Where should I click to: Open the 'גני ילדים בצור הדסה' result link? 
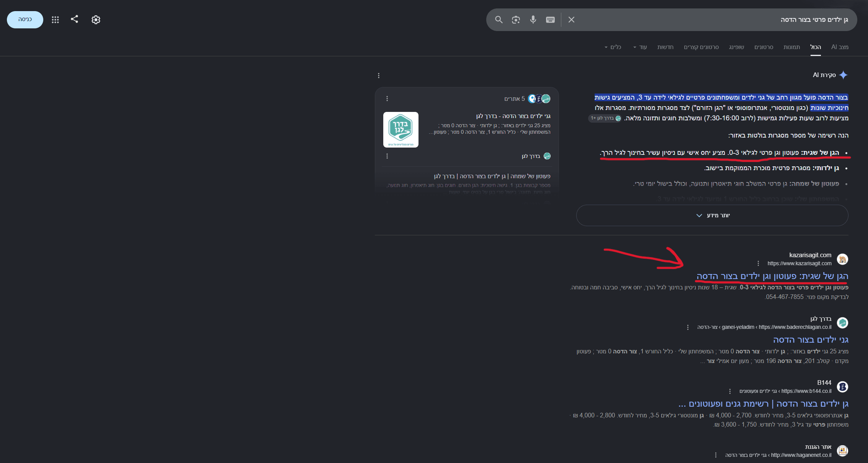tap(811, 340)
